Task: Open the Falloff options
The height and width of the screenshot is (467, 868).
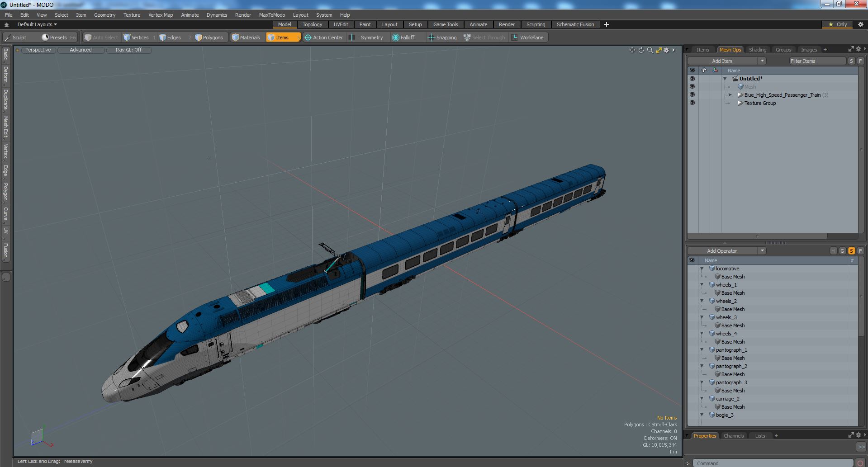Action: click(x=407, y=38)
